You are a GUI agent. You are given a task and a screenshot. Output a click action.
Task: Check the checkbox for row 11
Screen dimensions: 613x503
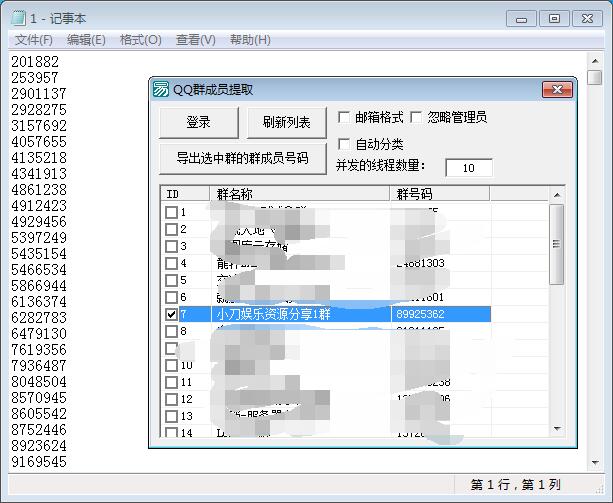click(x=171, y=382)
